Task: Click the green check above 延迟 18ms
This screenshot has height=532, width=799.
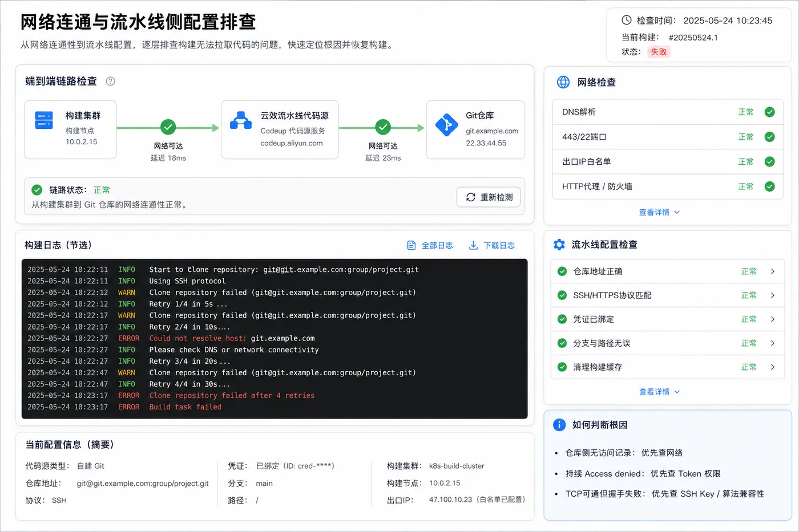Action: 168,127
